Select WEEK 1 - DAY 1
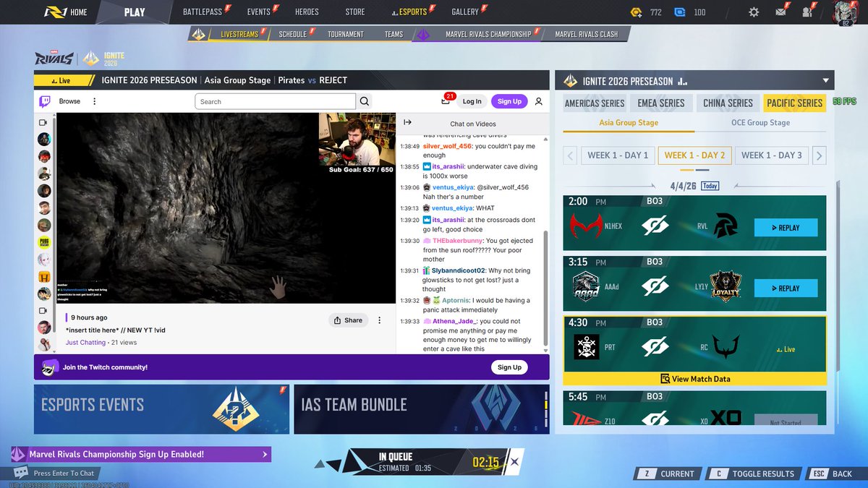The height and width of the screenshot is (488, 868). pos(618,155)
